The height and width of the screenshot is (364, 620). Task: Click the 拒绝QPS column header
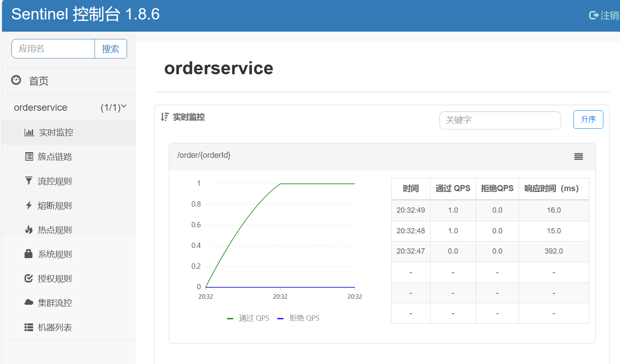pyautogui.click(x=497, y=188)
